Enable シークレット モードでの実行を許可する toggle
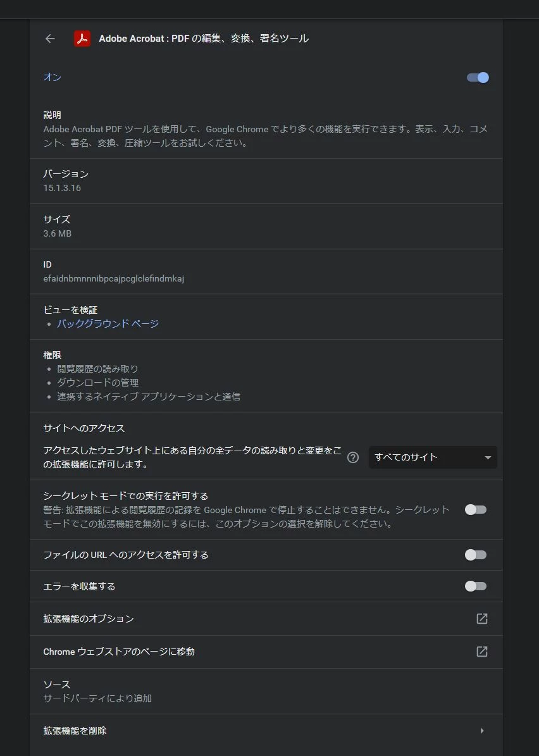 pyautogui.click(x=476, y=510)
